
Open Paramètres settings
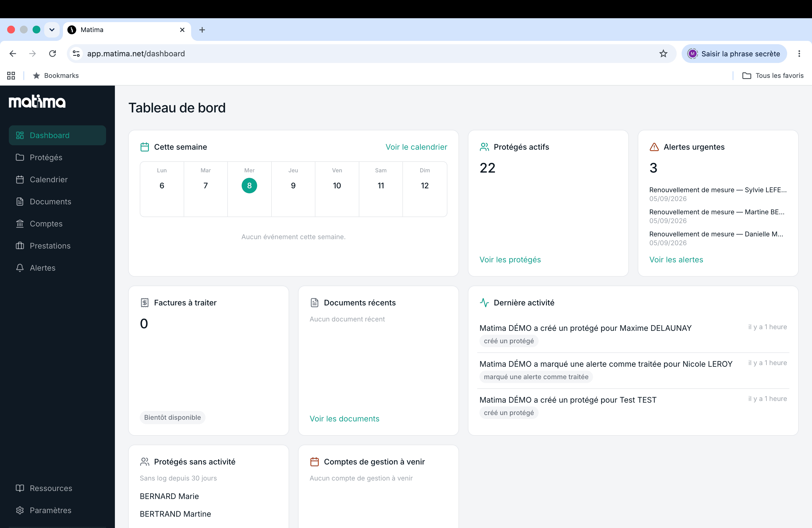tap(57, 510)
